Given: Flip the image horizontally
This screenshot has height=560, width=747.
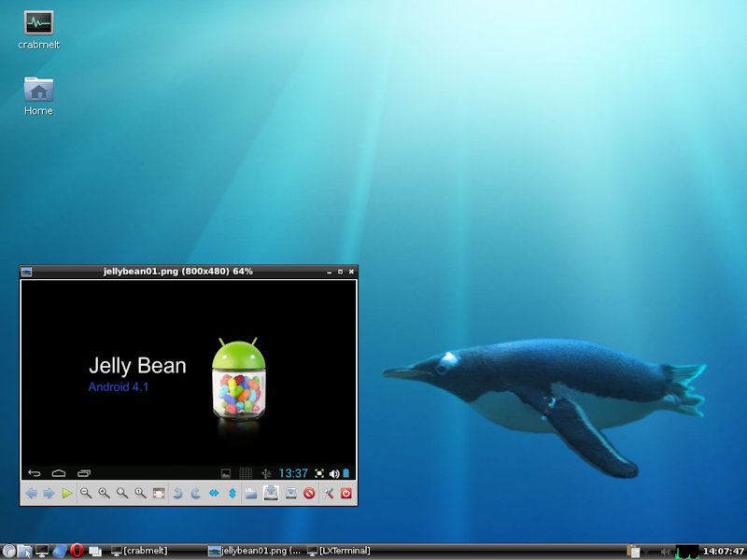Looking at the screenshot, I should tap(214, 493).
